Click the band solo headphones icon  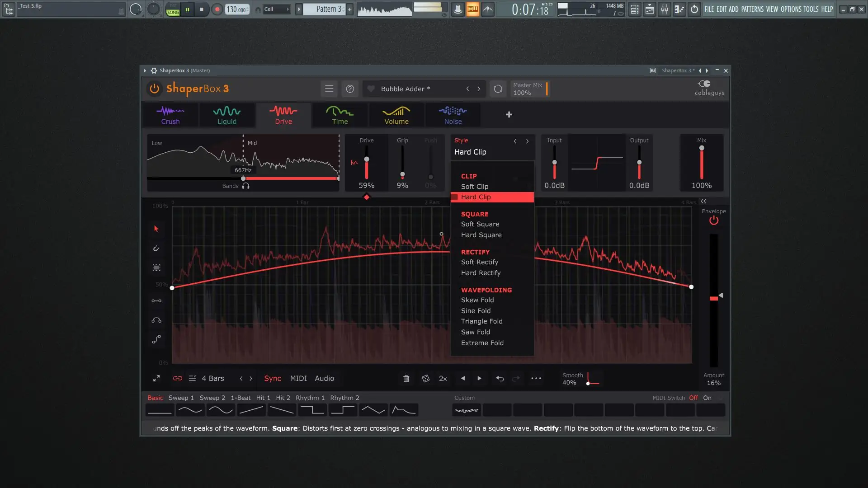pos(246,186)
